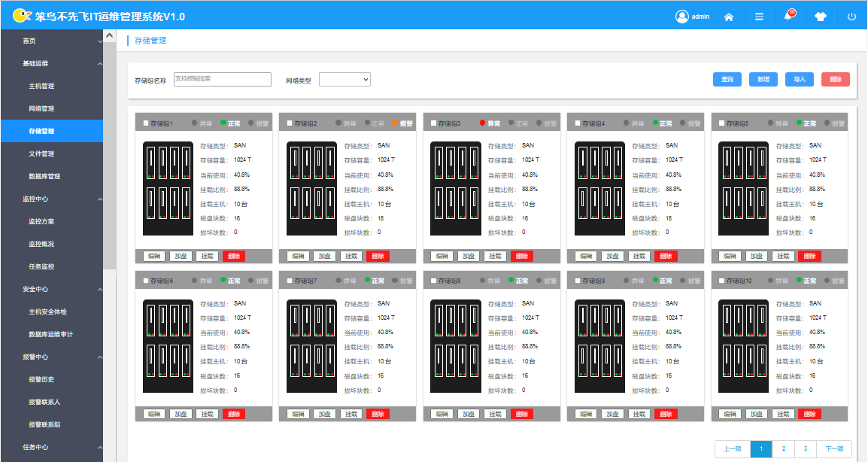Click 加盘 on 存储组2 card
868x462 pixels.
[x=324, y=256]
